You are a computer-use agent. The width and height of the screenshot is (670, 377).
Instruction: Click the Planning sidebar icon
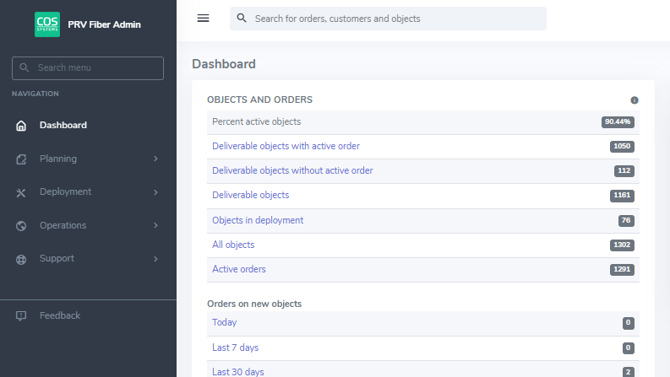pyautogui.click(x=21, y=159)
